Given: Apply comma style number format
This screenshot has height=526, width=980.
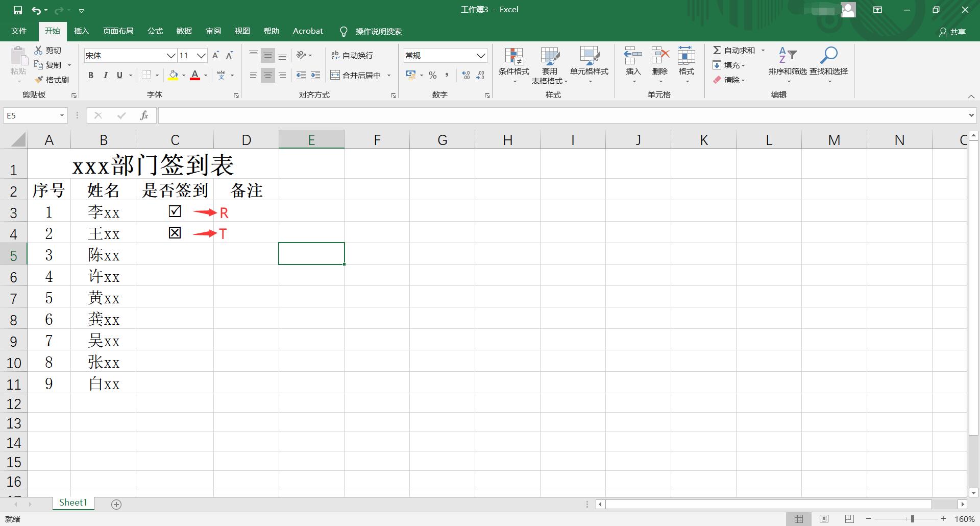Looking at the screenshot, I should (447, 75).
